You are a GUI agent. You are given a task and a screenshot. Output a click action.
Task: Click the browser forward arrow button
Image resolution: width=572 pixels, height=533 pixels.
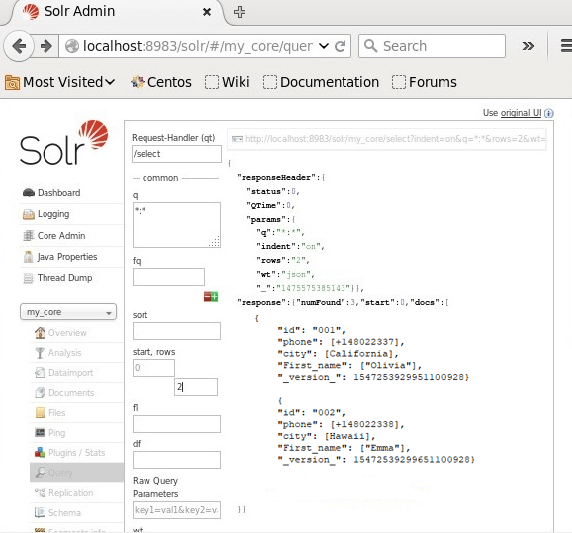(x=46, y=46)
